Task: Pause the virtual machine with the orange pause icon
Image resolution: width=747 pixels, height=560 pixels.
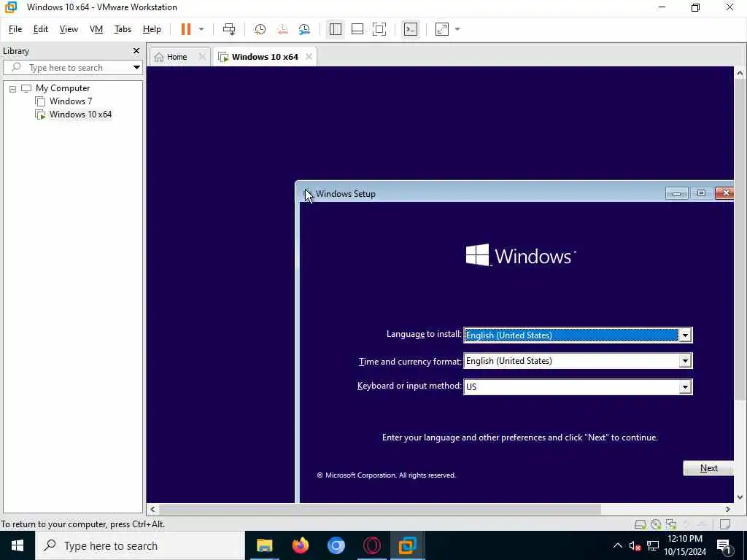Action: coord(186,29)
